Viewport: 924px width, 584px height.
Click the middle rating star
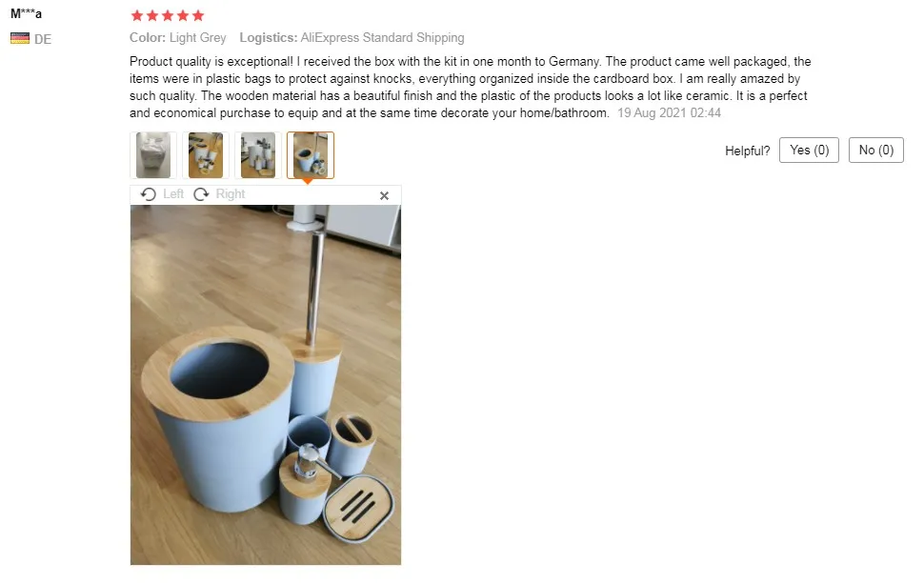click(x=168, y=15)
